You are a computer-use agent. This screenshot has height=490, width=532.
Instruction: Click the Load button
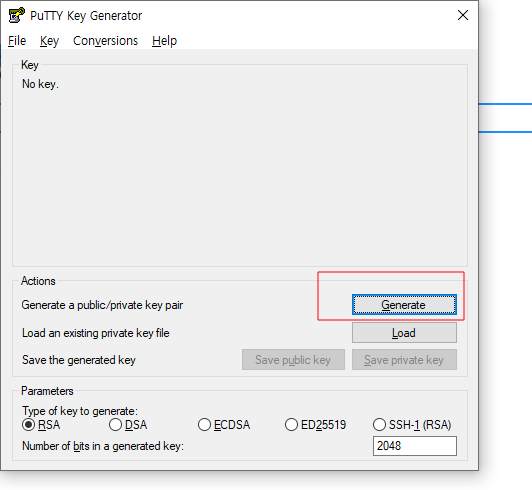(x=404, y=333)
